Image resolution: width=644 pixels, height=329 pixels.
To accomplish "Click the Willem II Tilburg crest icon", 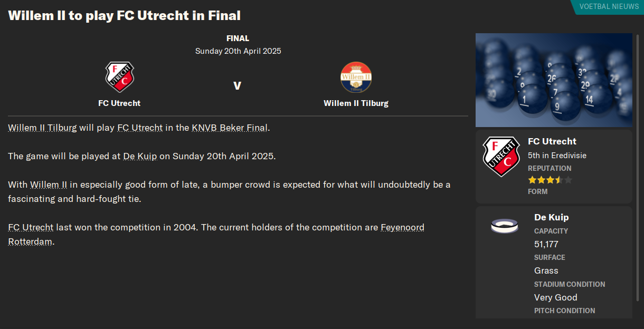I will pos(356,78).
